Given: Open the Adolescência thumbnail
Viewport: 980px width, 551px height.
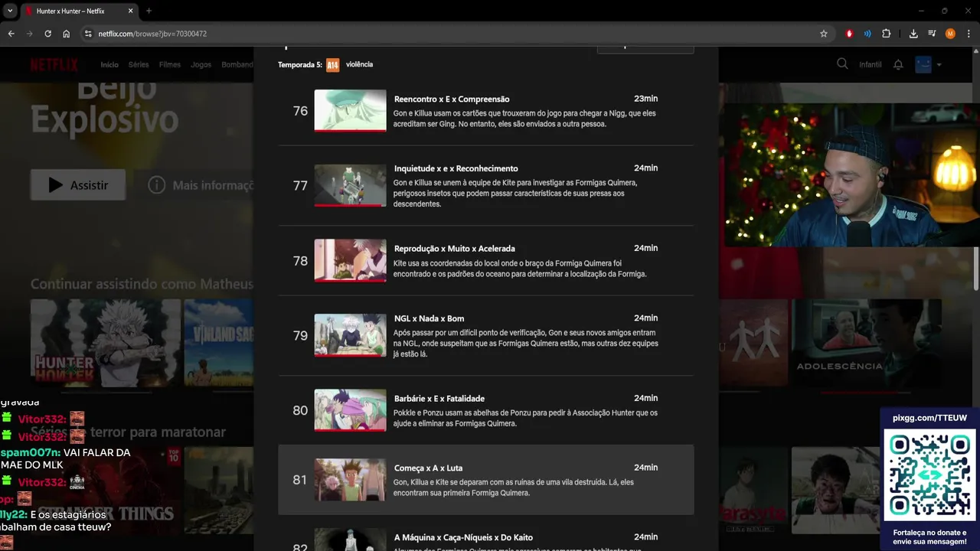Looking at the screenshot, I should coord(867,342).
